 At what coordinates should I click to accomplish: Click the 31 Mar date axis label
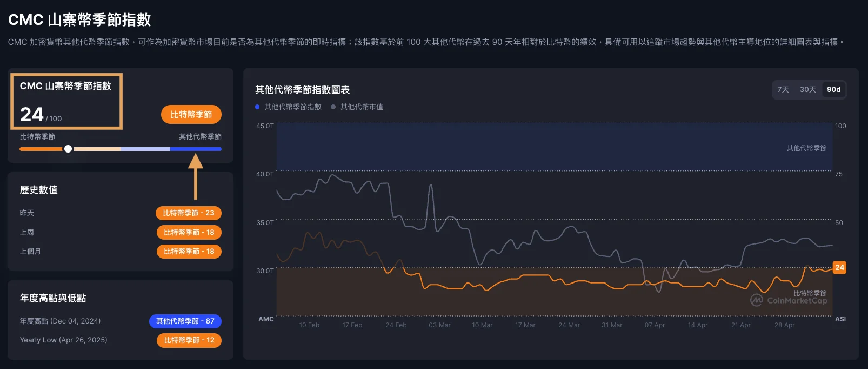tap(612, 325)
